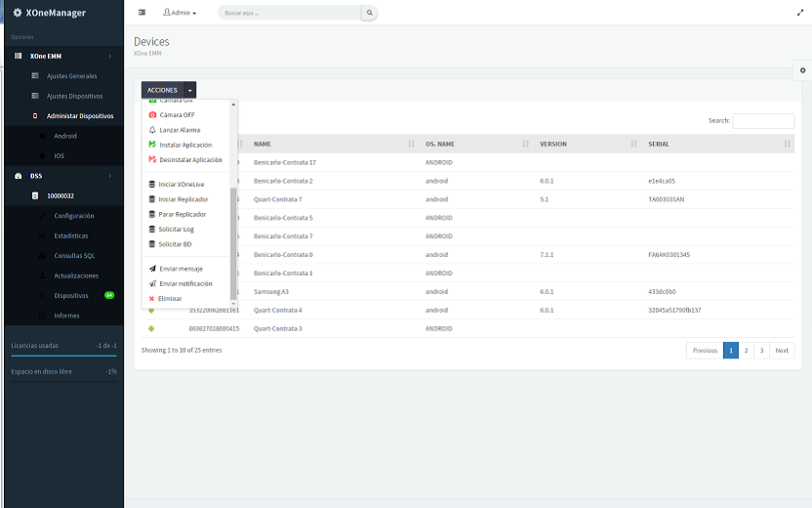The height and width of the screenshot is (508, 812).
Task: Focus the Buscar aquí search field
Action: pyautogui.click(x=290, y=13)
